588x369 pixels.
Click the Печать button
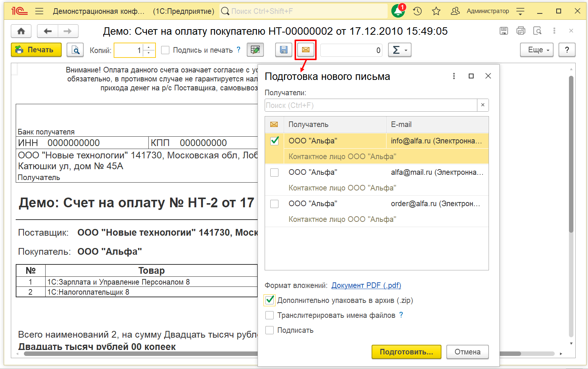[36, 50]
